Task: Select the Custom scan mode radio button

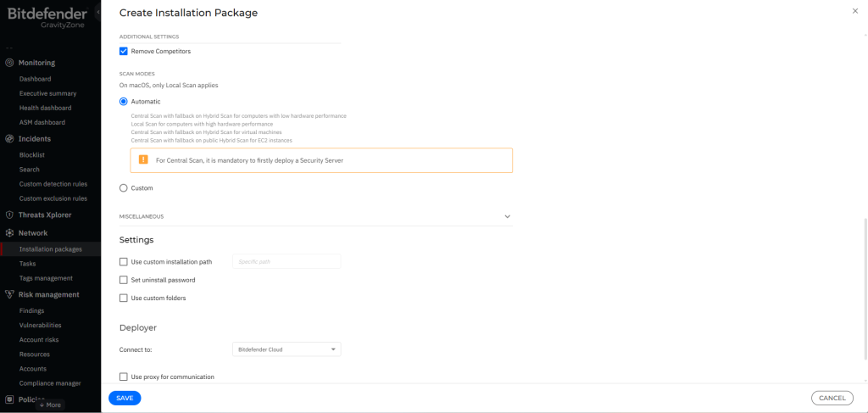Action: click(124, 188)
